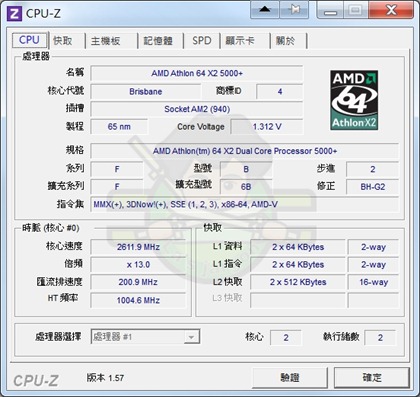Minimize the CPU-Z window
The image size is (420, 397).
point(330,10)
